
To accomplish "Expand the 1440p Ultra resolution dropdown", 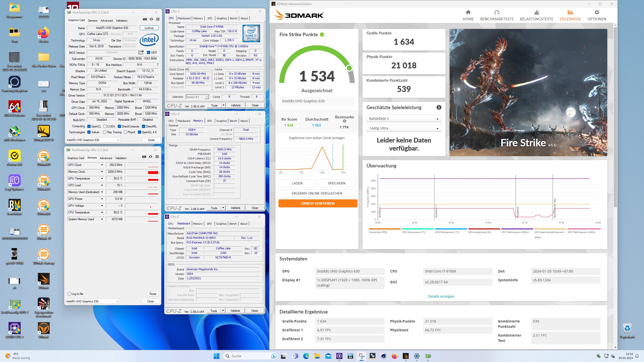I will coord(404,128).
